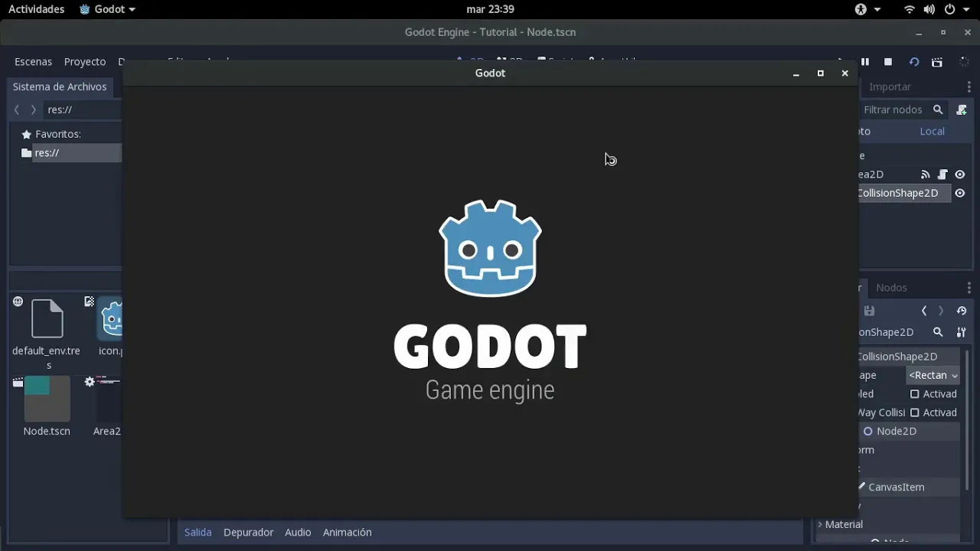Click the volume icon in system tray
980x551 pixels.
[x=929, y=9]
